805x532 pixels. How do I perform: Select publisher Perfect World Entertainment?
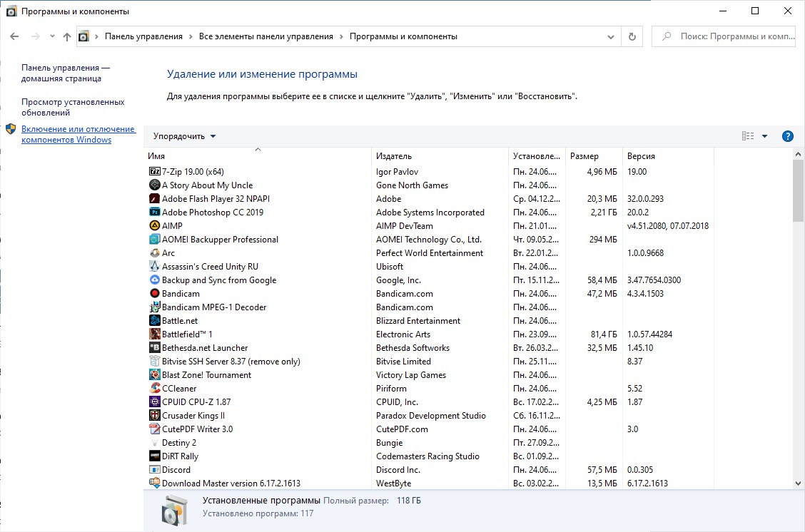pos(429,253)
